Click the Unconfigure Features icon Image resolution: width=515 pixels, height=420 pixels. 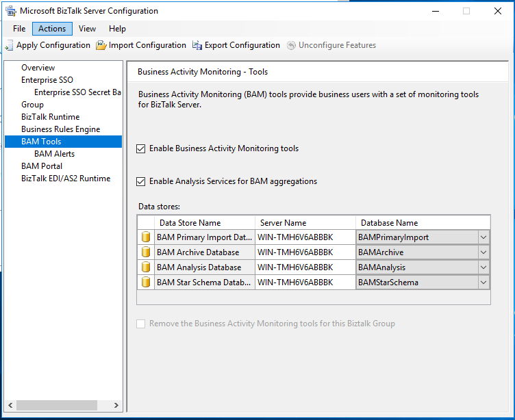click(291, 45)
